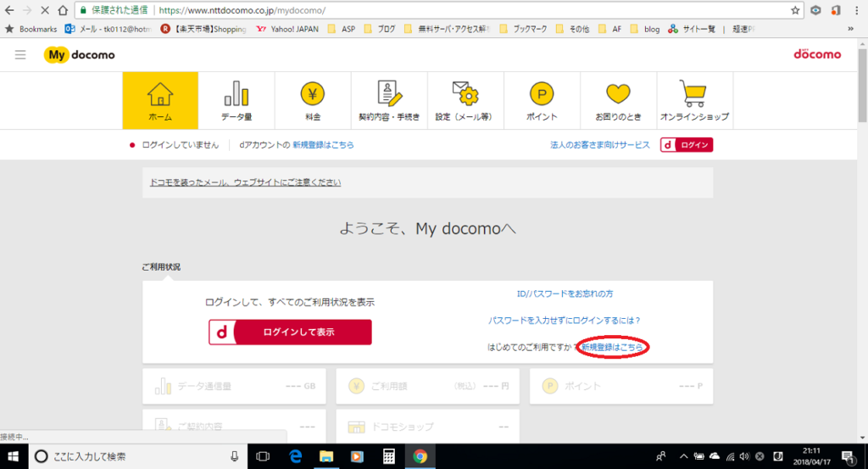Viewport: 868px width, 469px height.
Task: Open パスワードを入力せずにログインするには link
Action: click(564, 321)
